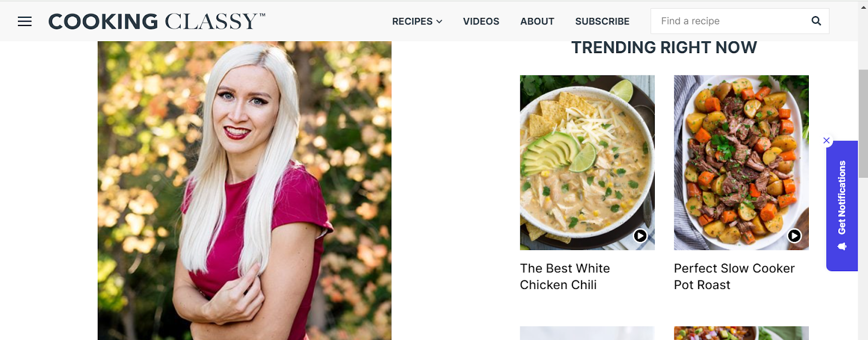Click the notification bell icon
868x340 pixels.
[x=842, y=246]
